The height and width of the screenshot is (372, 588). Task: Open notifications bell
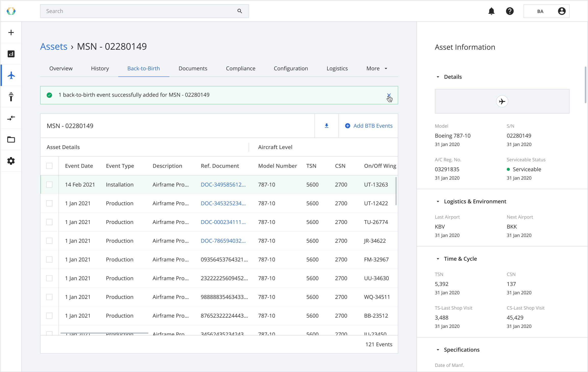pyautogui.click(x=491, y=11)
